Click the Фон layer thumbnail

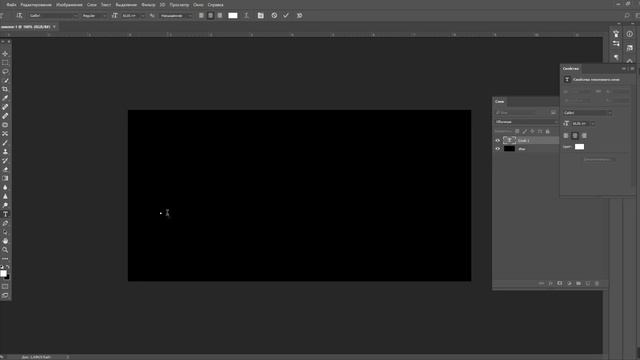click(x=509, y=149)
